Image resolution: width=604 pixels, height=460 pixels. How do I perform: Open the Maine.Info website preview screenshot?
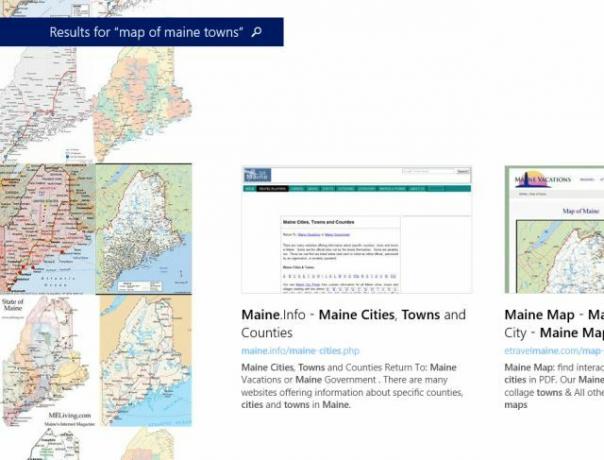point(357,230)
